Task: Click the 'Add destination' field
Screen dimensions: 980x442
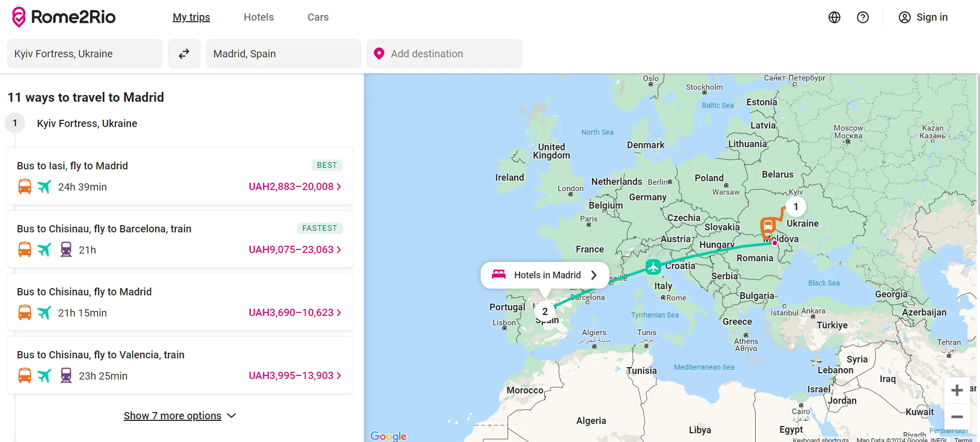Action: pos(445,54)
